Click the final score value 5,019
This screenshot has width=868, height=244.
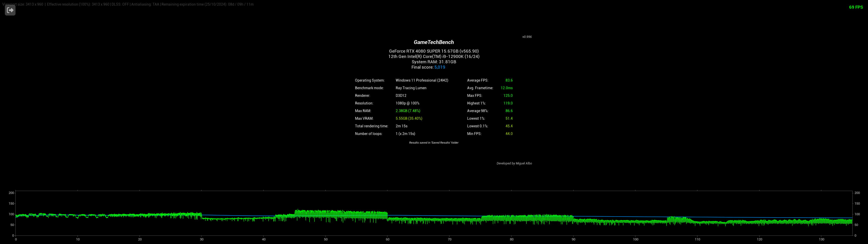coord(440,67)
